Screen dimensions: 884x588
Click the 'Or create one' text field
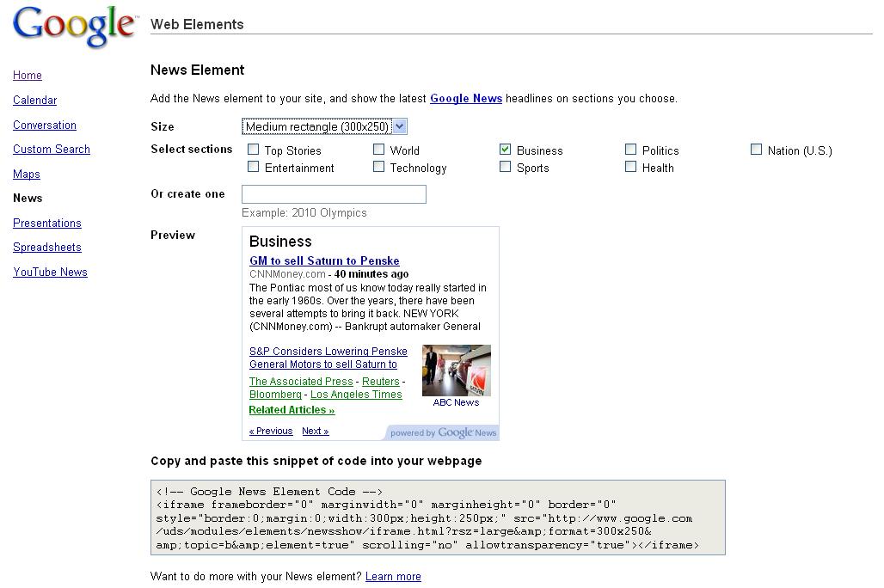[334, 194]
